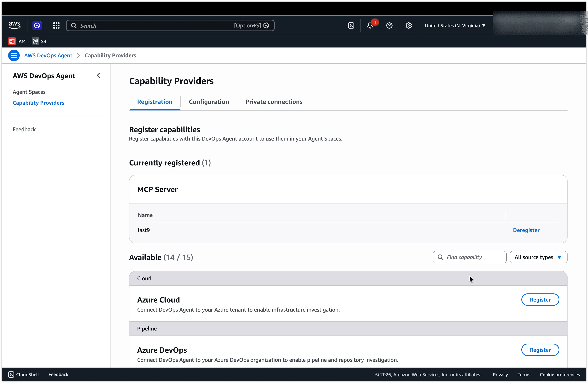Image resolution: width=588 pixels, height=383 pixels.
Task: Open the settings gear icon
Action: (x=409, y=25)
